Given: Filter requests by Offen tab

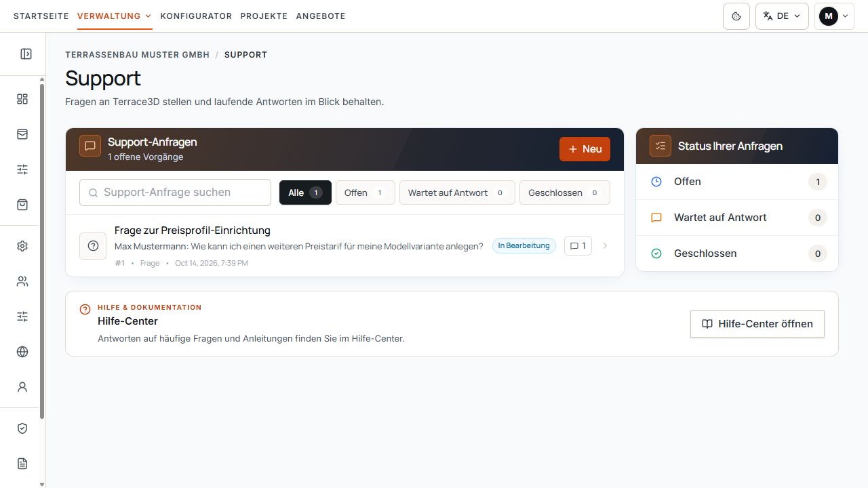Looking at the screenshot, I should pos(365,192).
